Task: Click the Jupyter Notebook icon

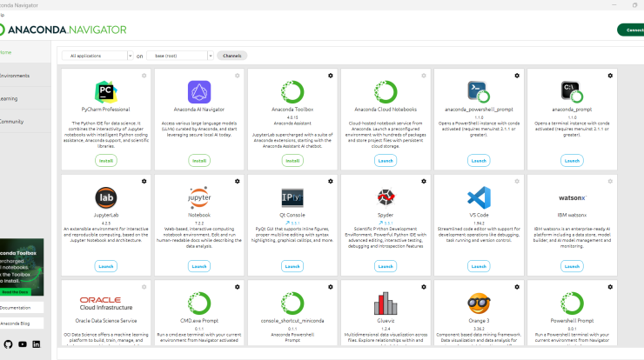Action: [199, 197]
